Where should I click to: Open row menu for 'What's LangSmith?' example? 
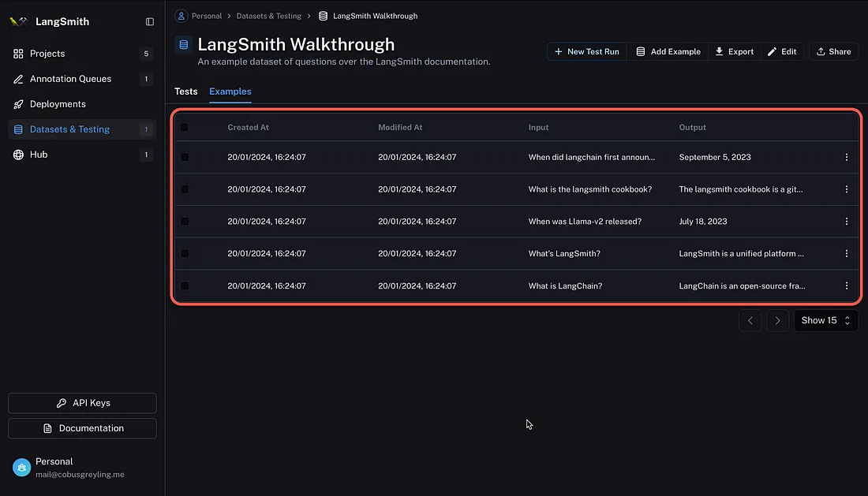tap(847, 253)
